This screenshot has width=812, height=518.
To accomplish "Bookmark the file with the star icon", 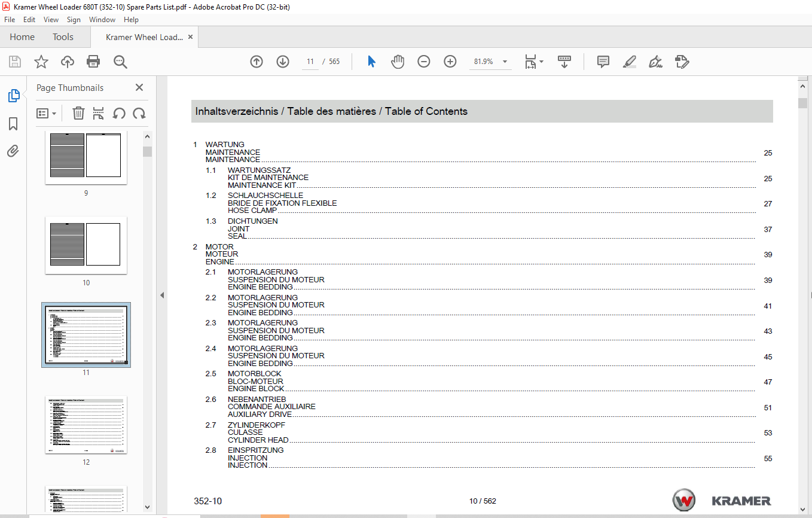I will coord(41,62).
